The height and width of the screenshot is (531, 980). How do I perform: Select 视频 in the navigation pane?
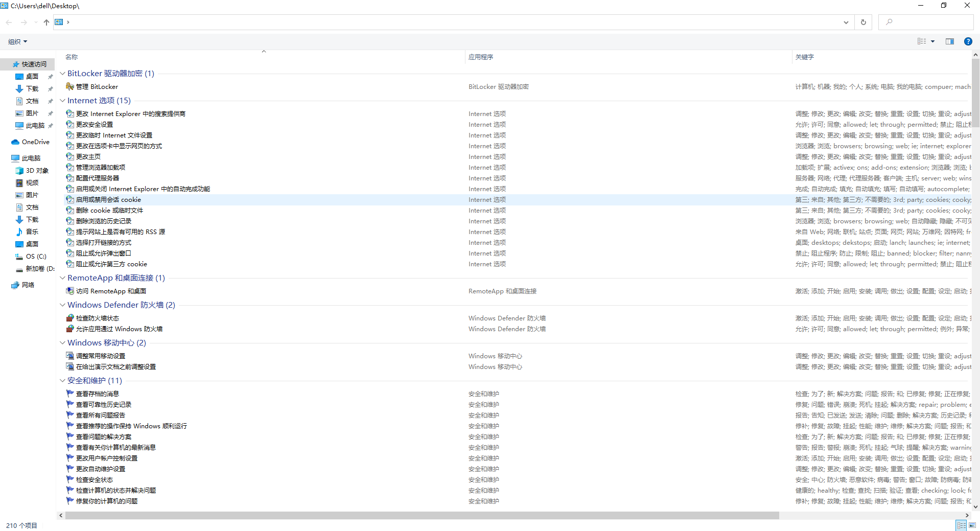[x=27, y=182]
